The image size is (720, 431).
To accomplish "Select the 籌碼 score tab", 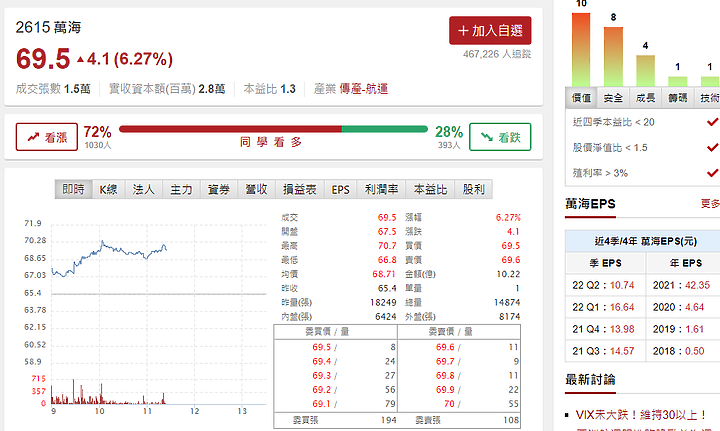I will 677,97.
